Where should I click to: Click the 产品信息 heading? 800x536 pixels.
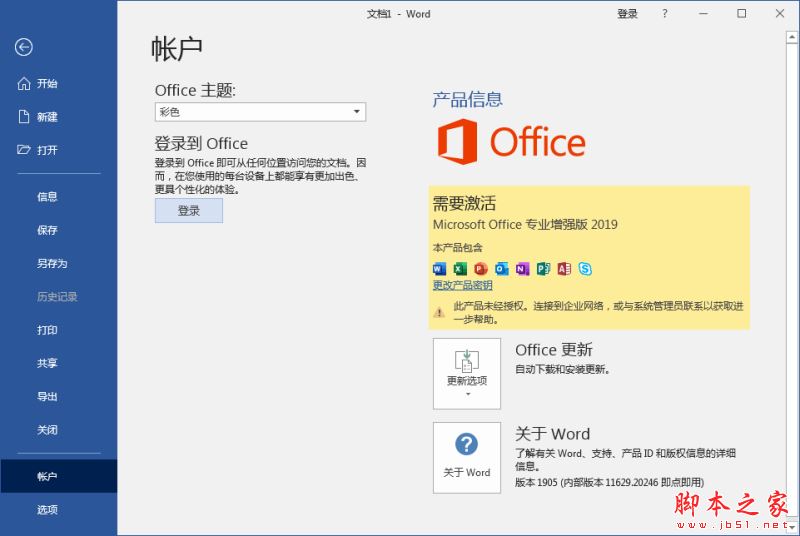pos(467,99)
